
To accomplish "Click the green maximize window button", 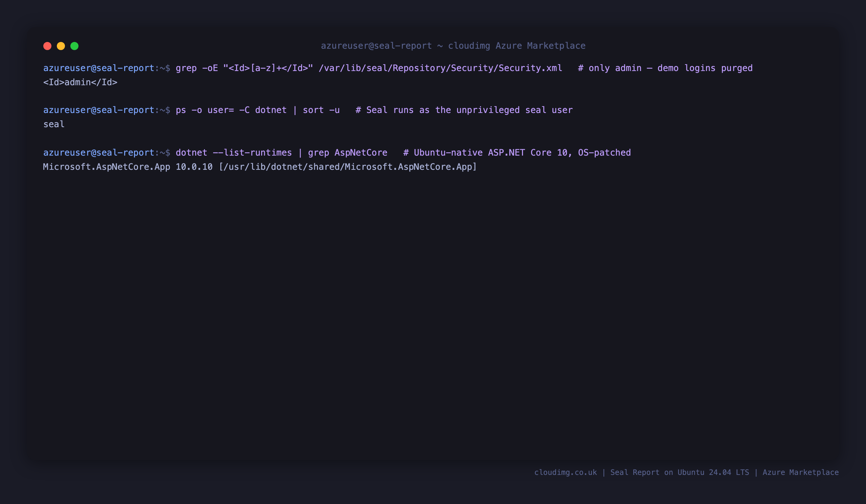I will (x=74, y=46).
